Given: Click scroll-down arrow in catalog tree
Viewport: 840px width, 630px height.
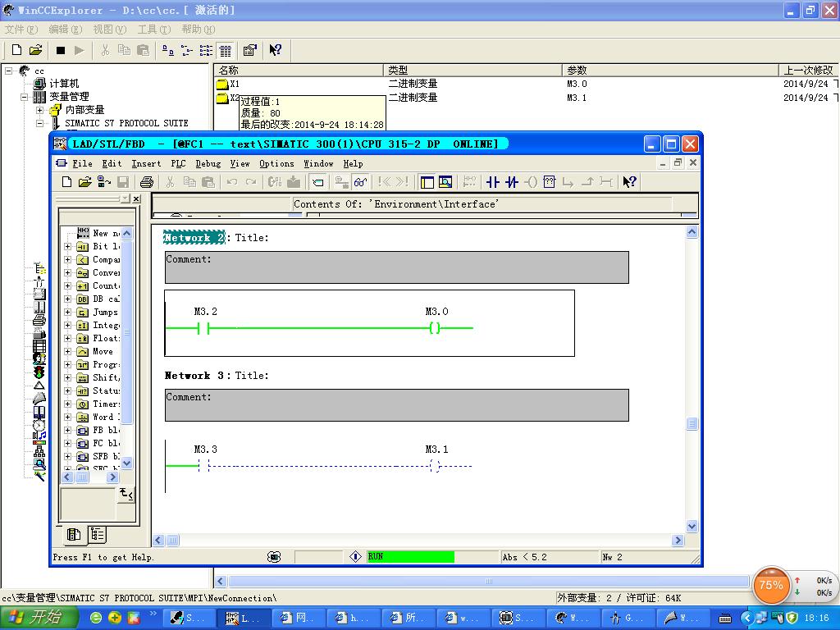Looking at the screenshot, I should (127, 463).
